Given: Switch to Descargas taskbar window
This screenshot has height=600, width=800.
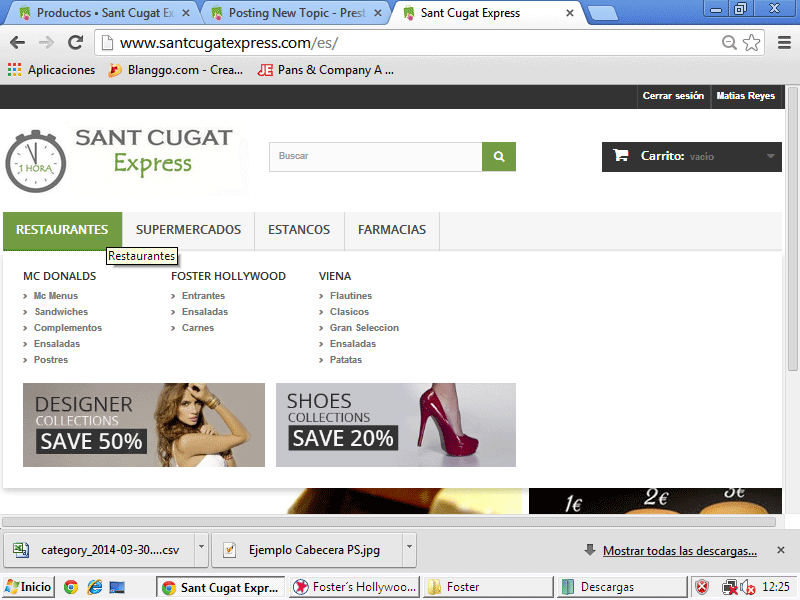Looking at the screenshot, I should point(622,587).
